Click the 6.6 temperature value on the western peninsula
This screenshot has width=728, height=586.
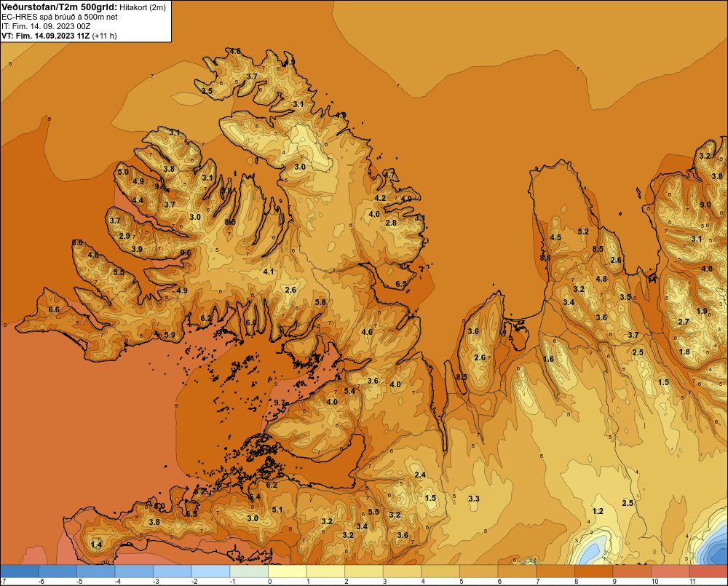tap(54, 309)
